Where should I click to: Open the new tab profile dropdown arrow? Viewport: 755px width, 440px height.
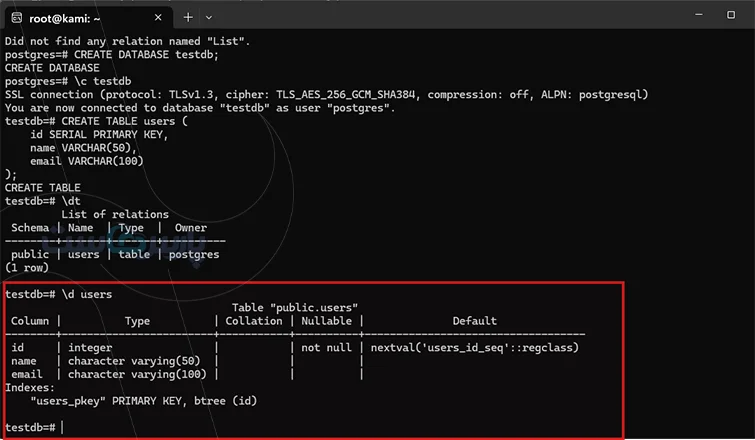click(x=208, y=18)
